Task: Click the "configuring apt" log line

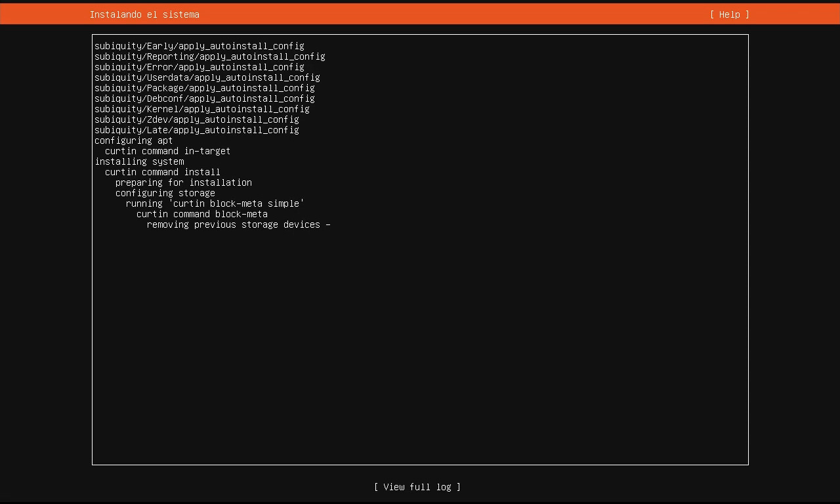Action: click(x=133, y=140)
